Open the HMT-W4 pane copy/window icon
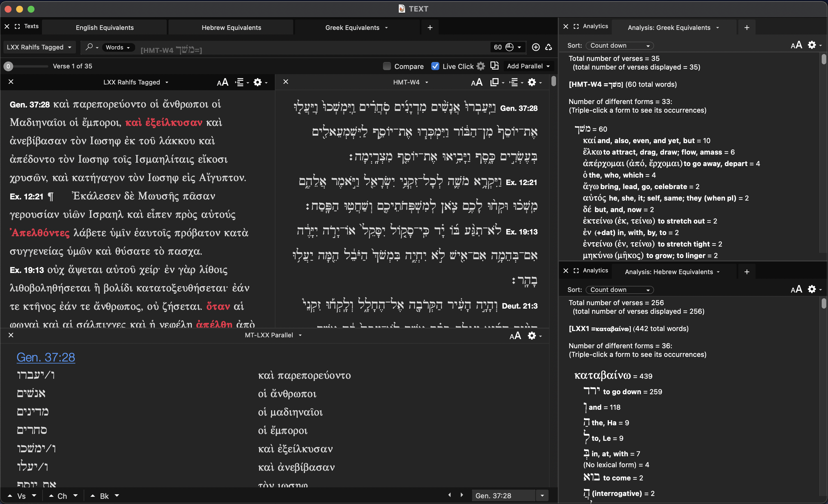The width and height of the screenshot is (828, 504). (x=494, y=82)
